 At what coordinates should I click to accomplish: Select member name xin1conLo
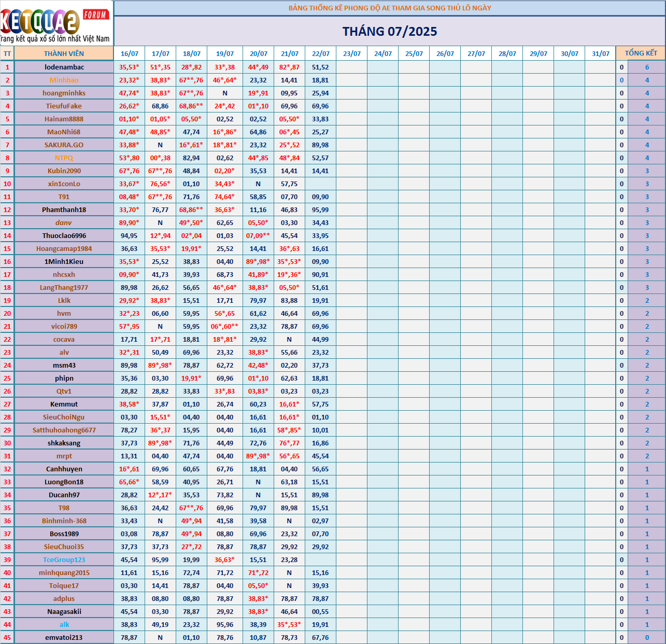(x=64, y=184)
